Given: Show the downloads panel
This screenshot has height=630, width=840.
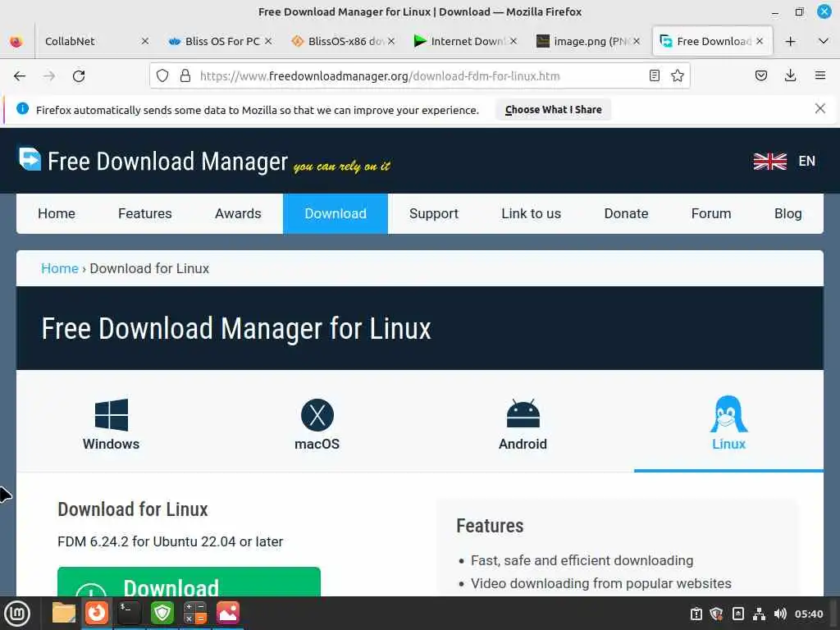Looking at the screenshot, I should (x=790, y=75).
